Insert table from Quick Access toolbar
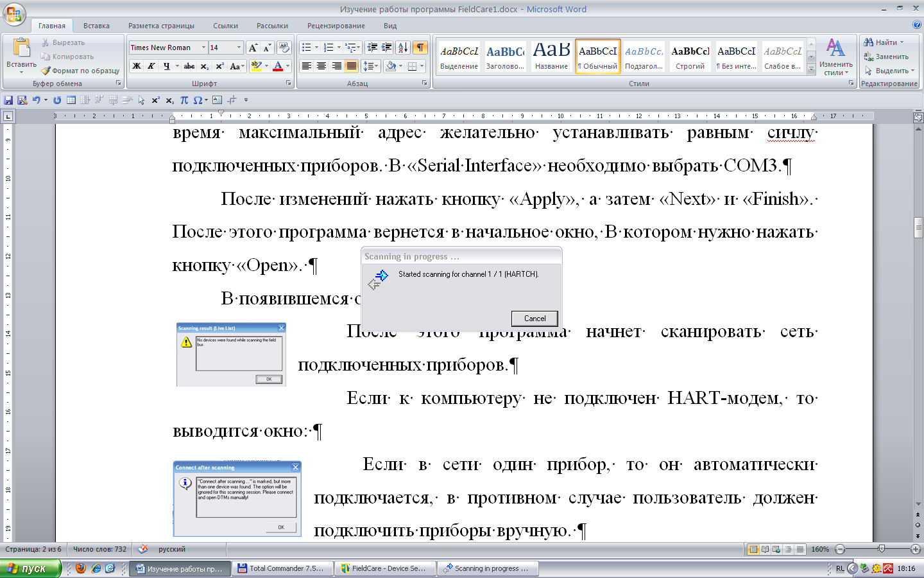Screen dimensions: 924x578 tap(71, 100)
